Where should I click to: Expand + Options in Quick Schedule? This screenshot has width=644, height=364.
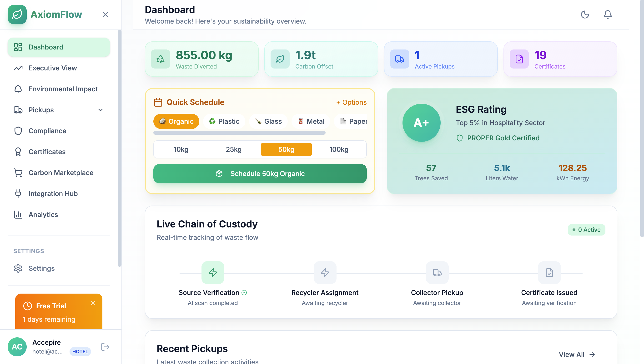coord(352,102)
